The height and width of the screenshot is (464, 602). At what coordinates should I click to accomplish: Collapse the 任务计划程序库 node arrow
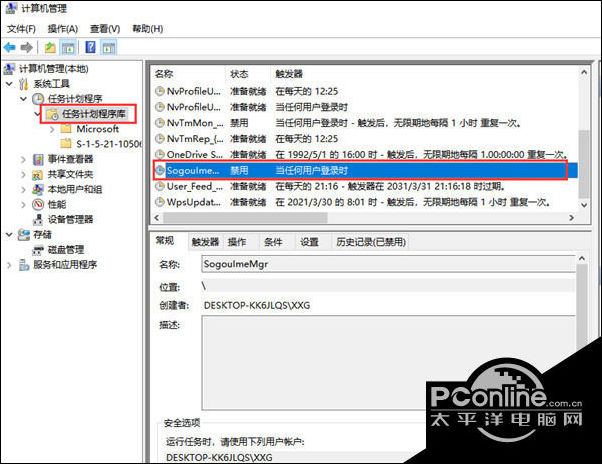click(37, 114)
